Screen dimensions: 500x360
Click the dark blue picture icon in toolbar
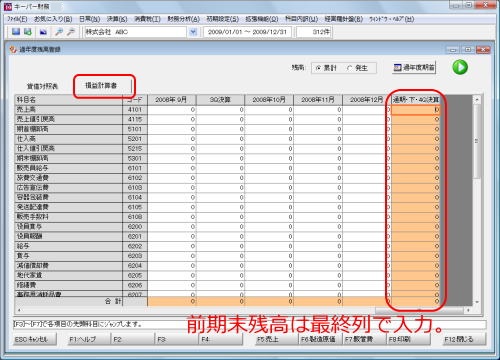tap(43, 32)
